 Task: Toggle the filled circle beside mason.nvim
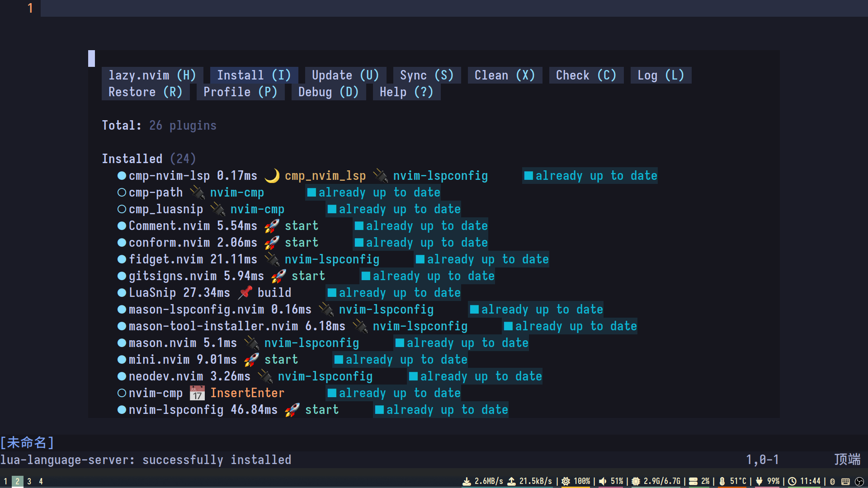tap(122, 343)
